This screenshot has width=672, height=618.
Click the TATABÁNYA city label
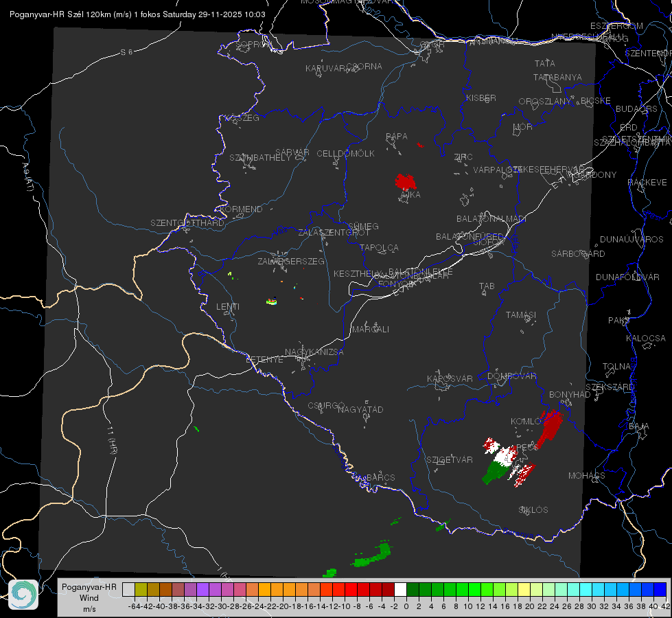click(557, 77)
